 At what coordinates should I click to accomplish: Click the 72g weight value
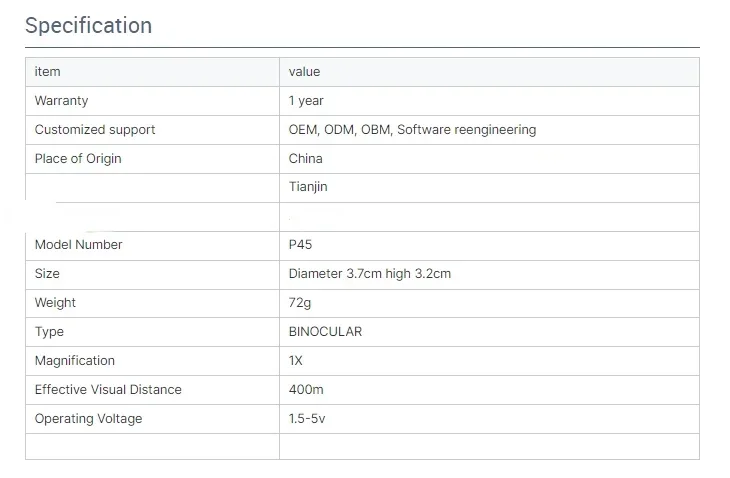pos(300,303)
